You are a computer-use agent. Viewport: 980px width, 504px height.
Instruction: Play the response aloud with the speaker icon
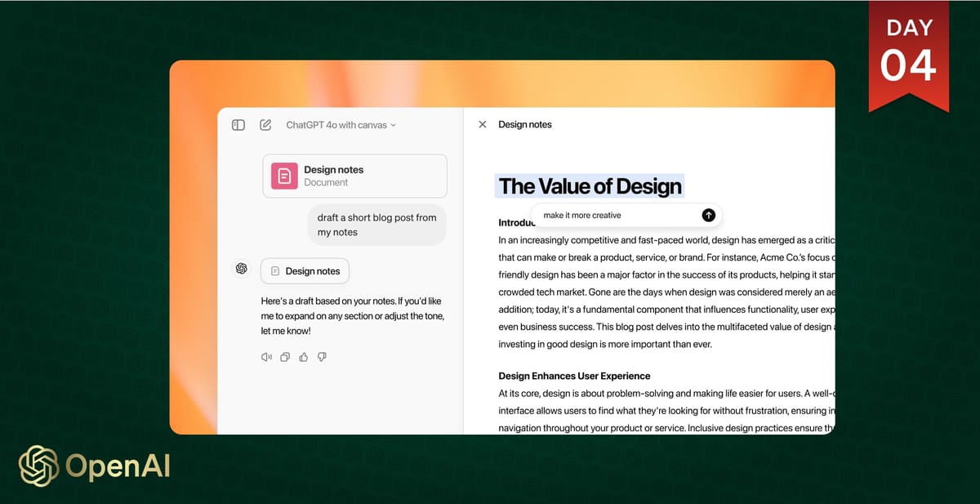pyautogui.click(x=266, y=357)
